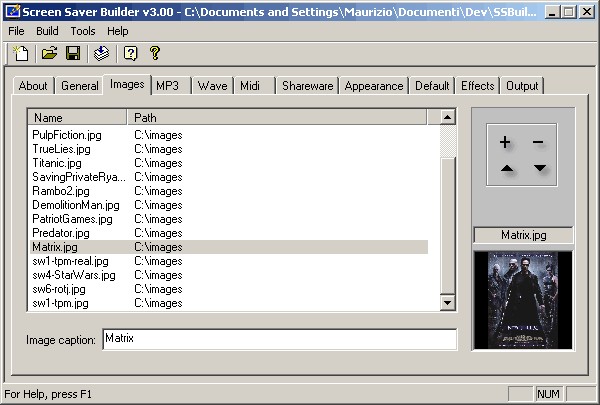The height and width of the screenshot is (405, 600).
Task: Select PulpFiction.jpg in the image list
Action: pyautogui.click(x=229, y=135)
